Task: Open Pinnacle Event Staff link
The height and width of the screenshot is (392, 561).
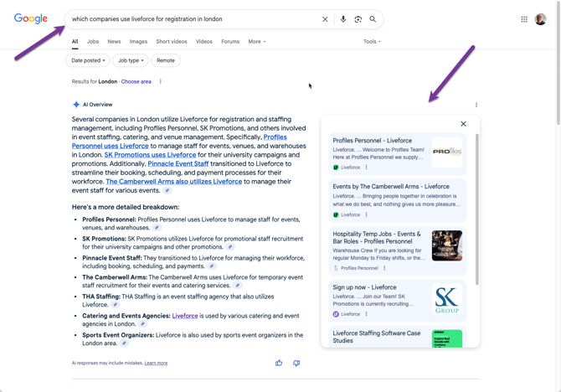Action: tap(178, 164)
